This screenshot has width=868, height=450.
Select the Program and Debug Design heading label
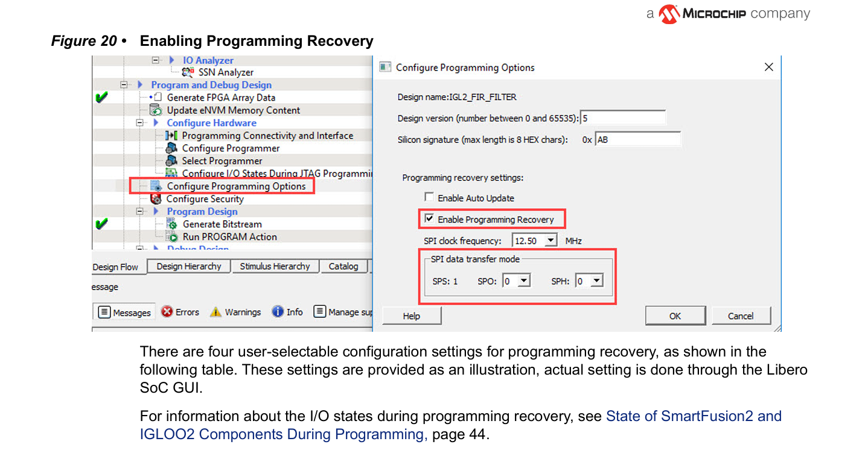[211, 85]
